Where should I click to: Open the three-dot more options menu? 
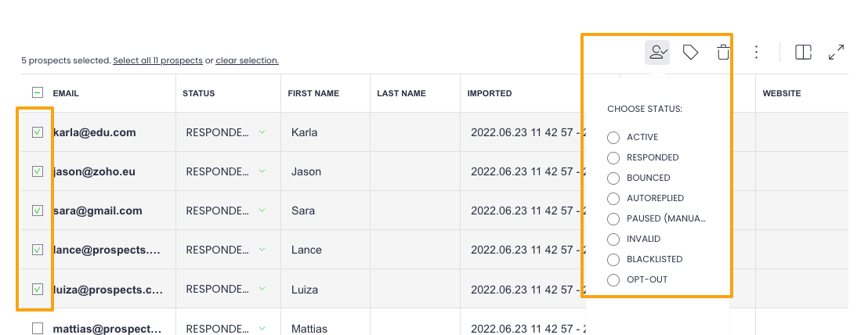tap(756, 52)
